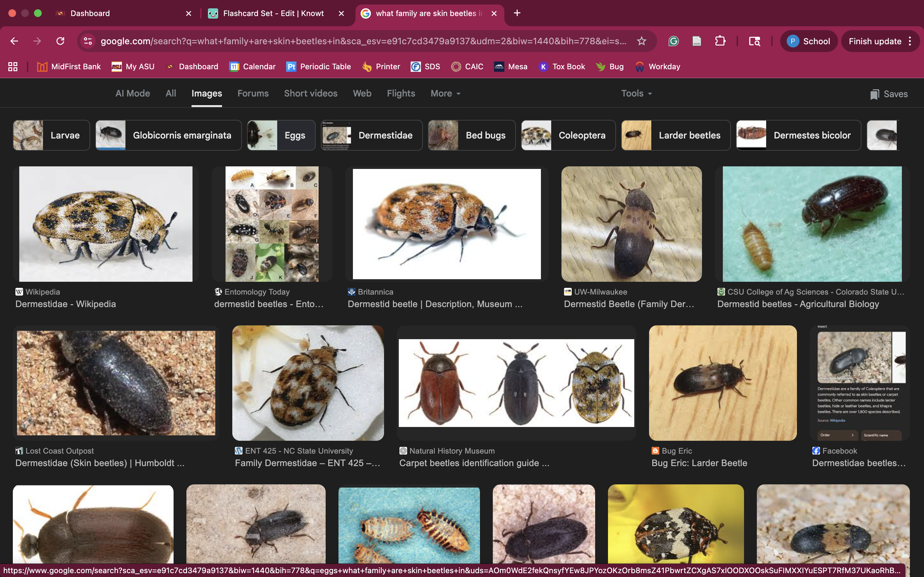This screenshot has width=924, height=577.
Task: Open the Periodic Table bookmark
Action: [x=319, y=67]
